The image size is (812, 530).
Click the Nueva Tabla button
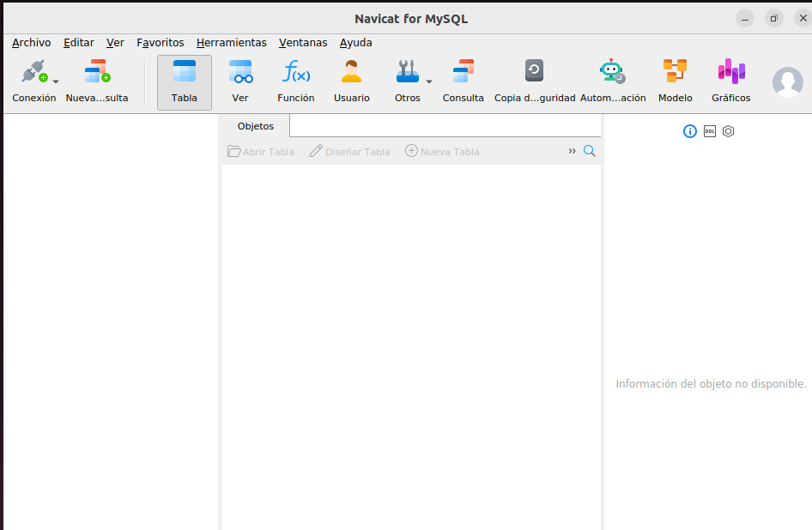(x=442, y=151)
